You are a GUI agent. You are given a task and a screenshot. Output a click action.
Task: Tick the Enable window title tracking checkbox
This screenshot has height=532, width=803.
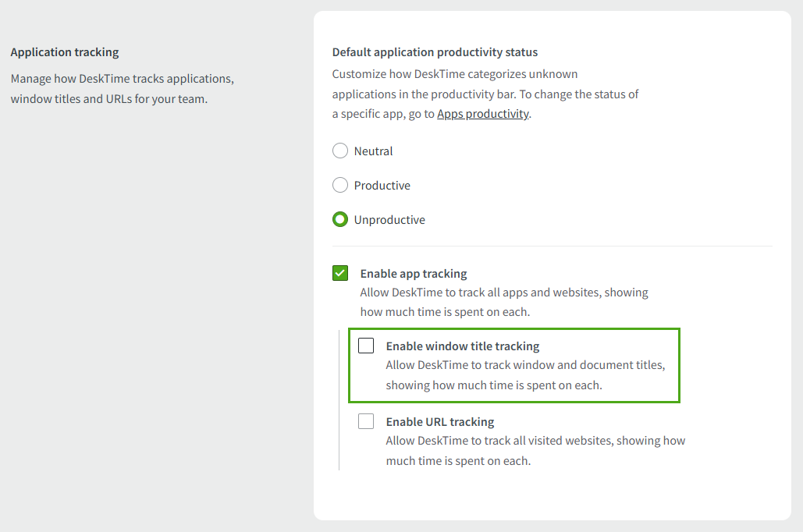coord(366,346)
